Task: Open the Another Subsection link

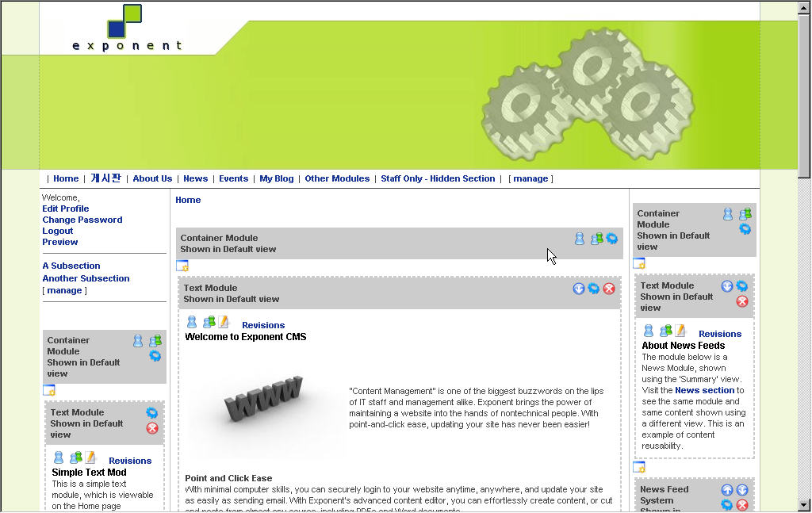Action: tap(86, 278)
